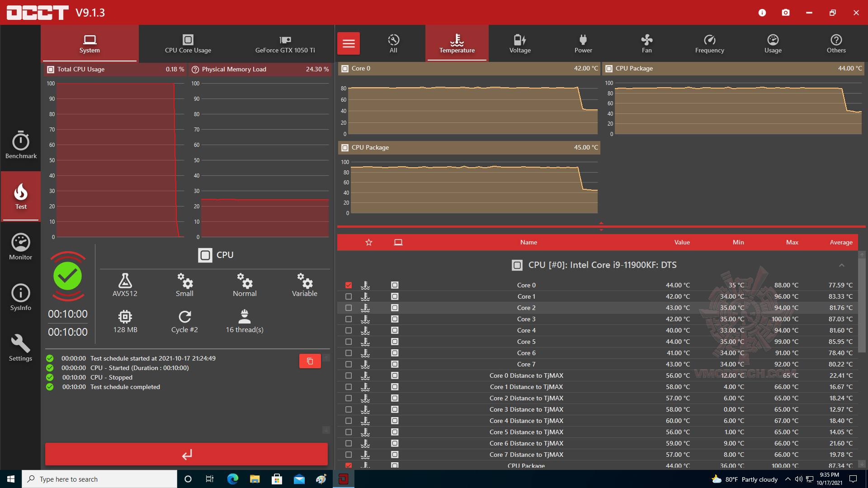
Task: Switch to the CPU Core Usage tab
Action: [x=188, y=44]
